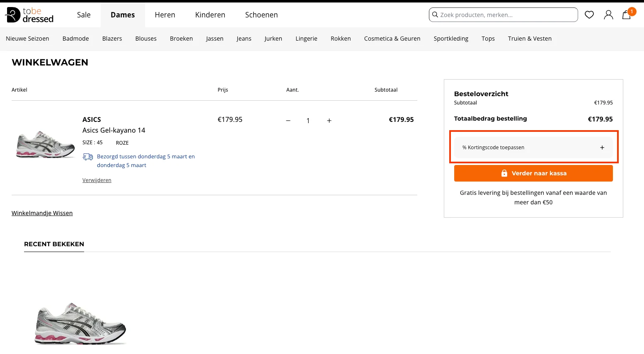
Task: Open the Truien & Vesten category
Action: tap(529, 39)
